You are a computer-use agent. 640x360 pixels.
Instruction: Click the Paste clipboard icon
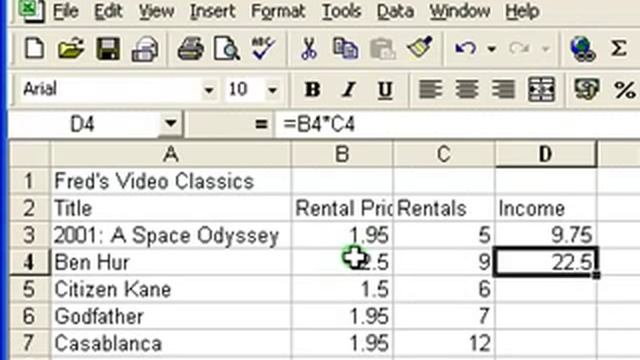[382, 49]
